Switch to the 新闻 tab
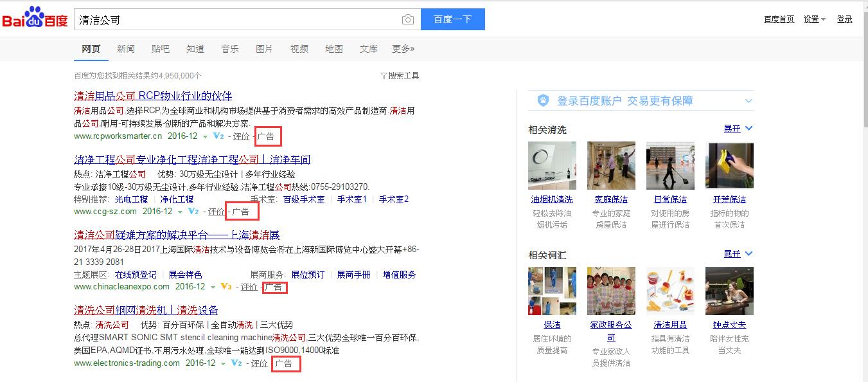868x382 pixels. (x=126, y=49)
